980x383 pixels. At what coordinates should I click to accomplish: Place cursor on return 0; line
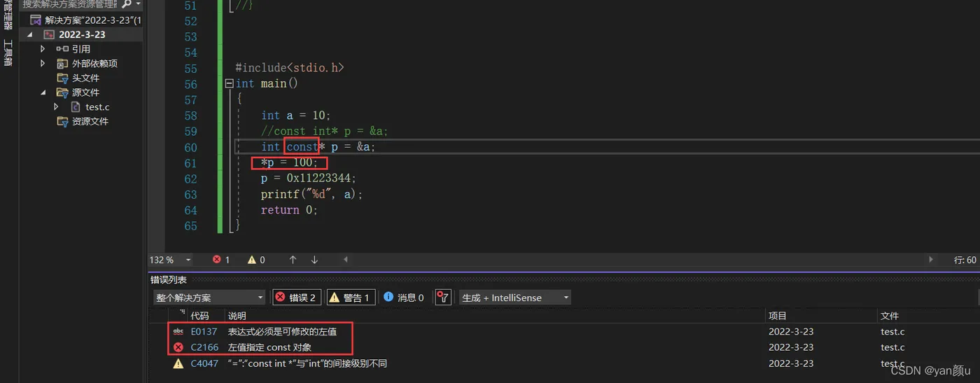(289, 209)
